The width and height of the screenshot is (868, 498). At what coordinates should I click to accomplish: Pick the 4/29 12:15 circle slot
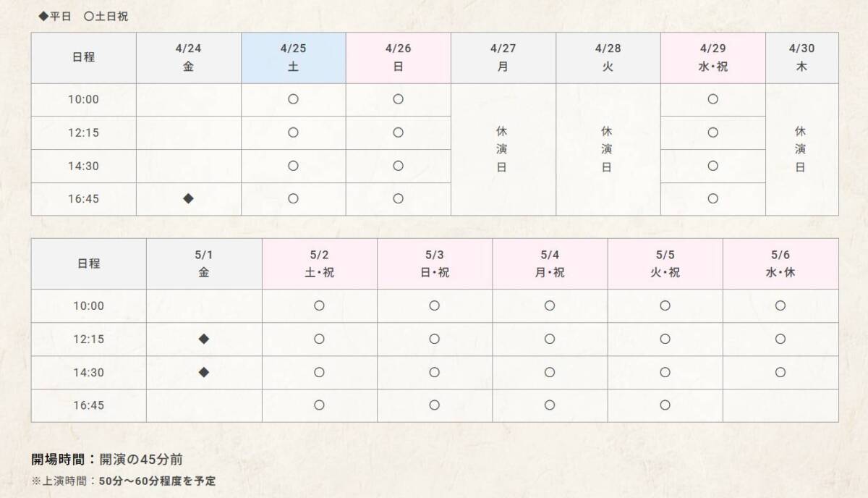(712, 132)
